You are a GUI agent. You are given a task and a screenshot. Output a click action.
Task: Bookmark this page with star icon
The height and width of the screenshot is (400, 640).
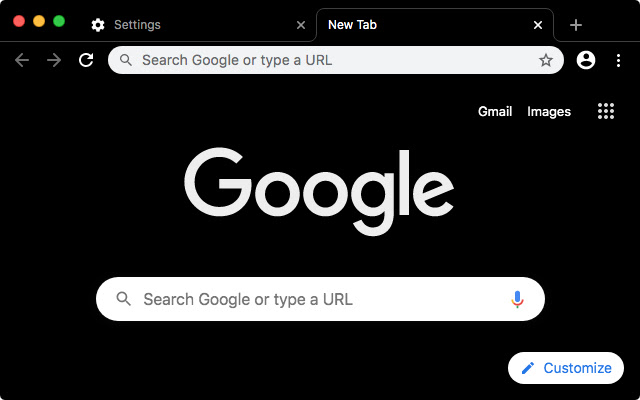pos(546,60)
